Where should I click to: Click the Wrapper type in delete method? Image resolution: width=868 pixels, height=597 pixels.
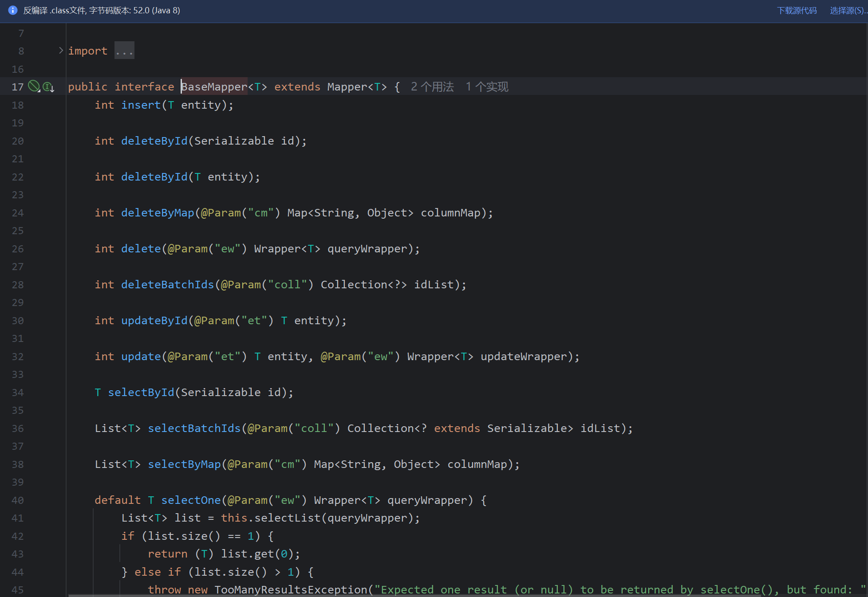click(277, 248)
